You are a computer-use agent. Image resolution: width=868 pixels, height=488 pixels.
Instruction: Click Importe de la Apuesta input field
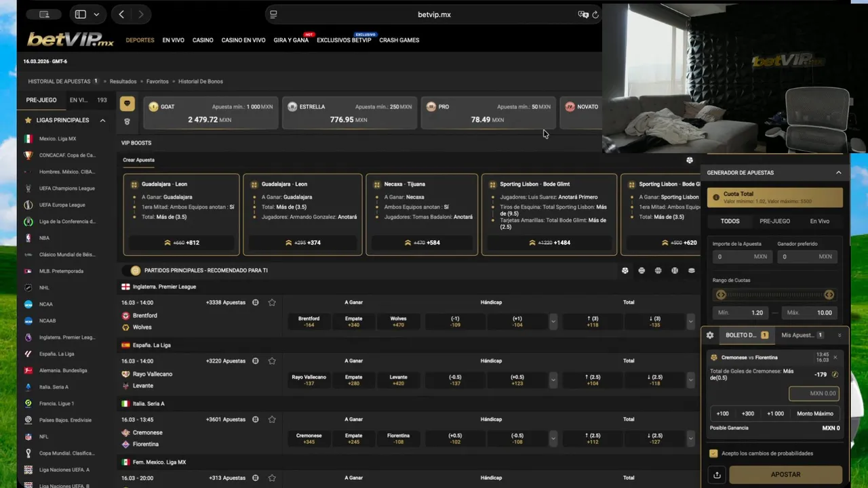point(741,257)
